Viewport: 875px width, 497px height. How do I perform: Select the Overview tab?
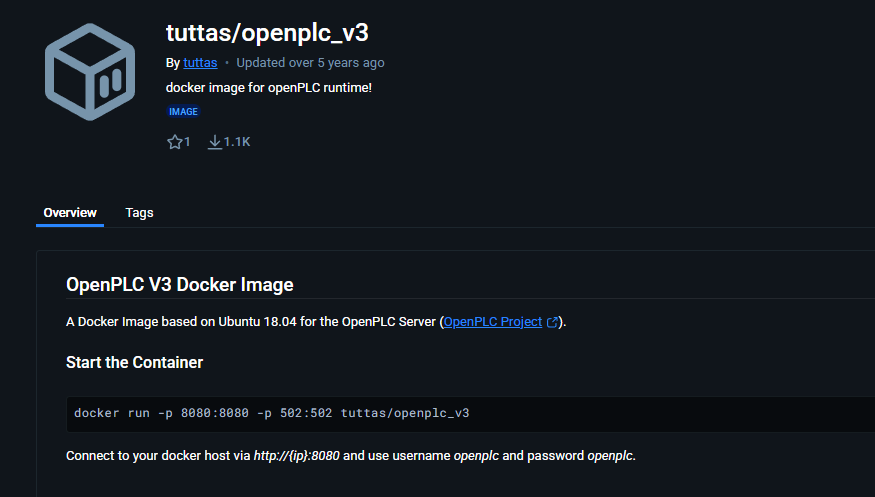click(70, 213)
